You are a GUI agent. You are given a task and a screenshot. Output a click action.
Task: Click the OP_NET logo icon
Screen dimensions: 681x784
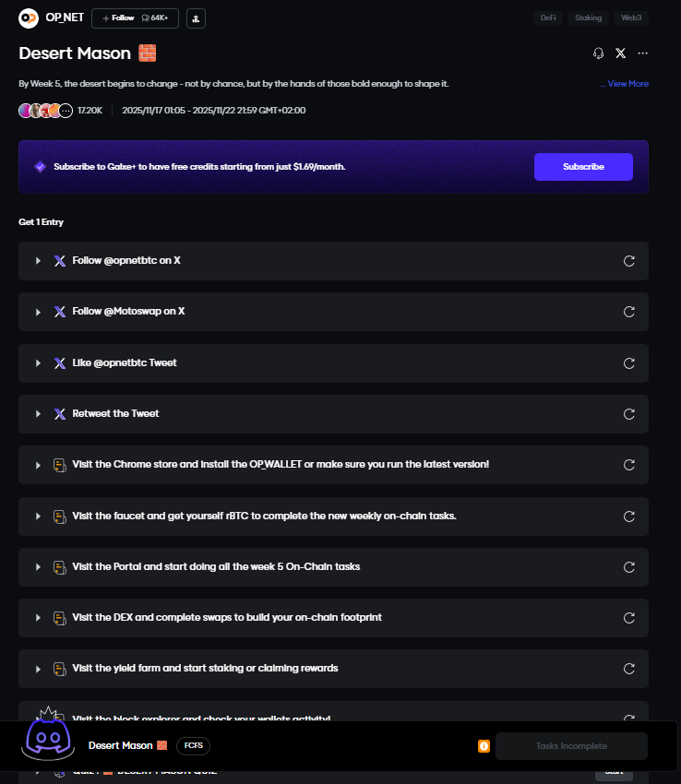tap(29, 18)
